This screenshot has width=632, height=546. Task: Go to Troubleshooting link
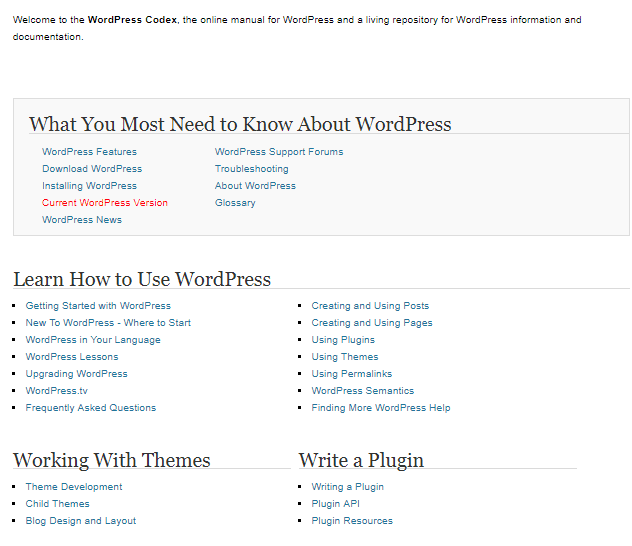pos(252,169)
